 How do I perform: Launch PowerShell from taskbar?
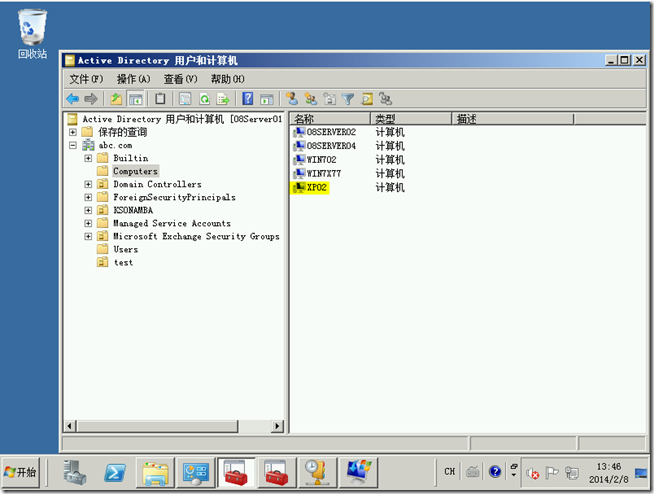coord(115,472)
